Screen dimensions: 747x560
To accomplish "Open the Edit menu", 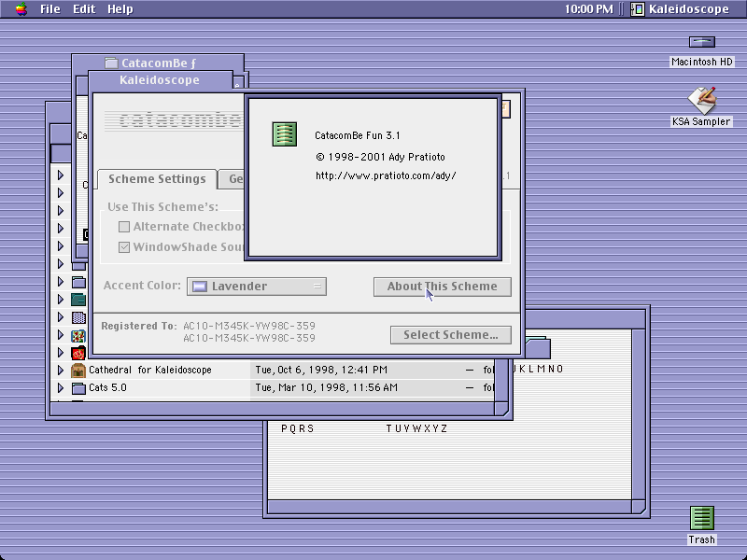I will [x=84, y=9].
